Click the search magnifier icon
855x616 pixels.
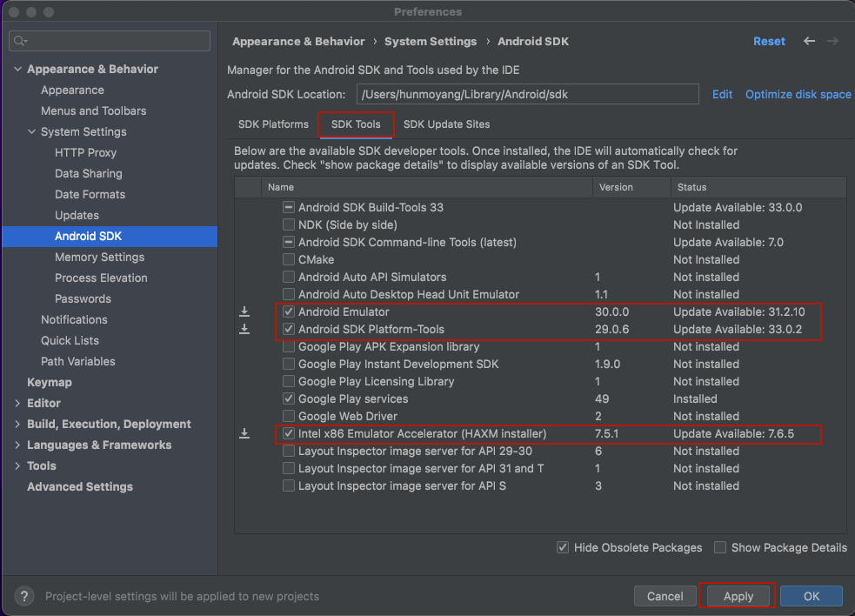click(x=20, y=41)
